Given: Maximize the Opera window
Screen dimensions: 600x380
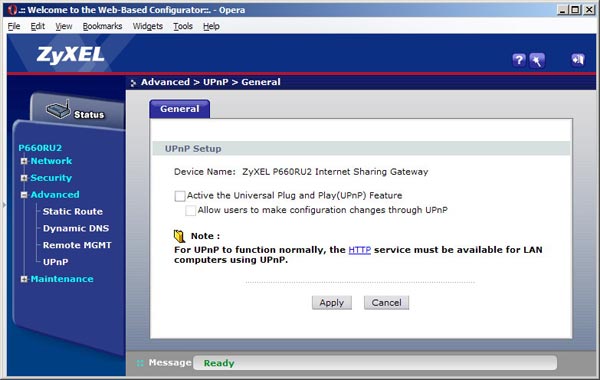Looking at the screenshot, I should click(x=575, y=10).
